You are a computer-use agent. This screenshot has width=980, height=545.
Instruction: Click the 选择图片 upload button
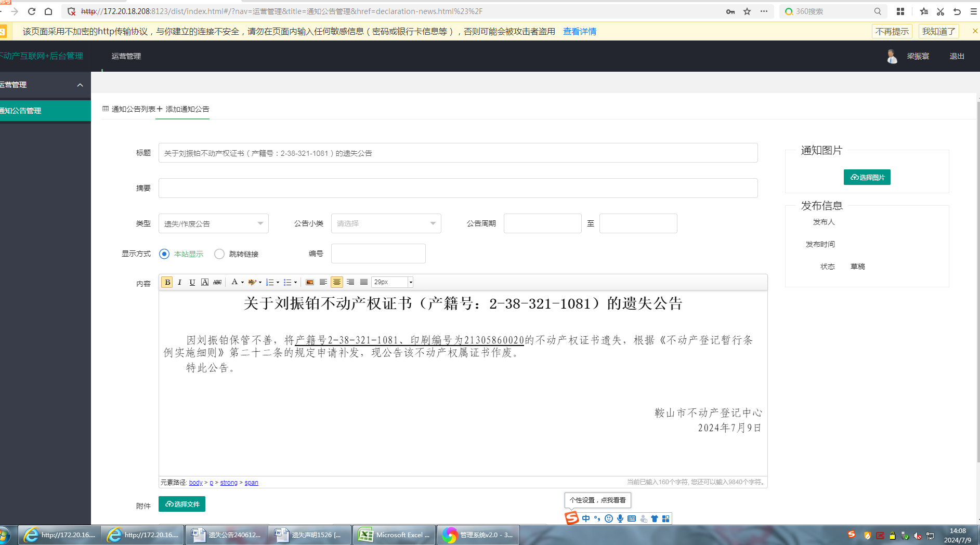(x=867, y=177)
